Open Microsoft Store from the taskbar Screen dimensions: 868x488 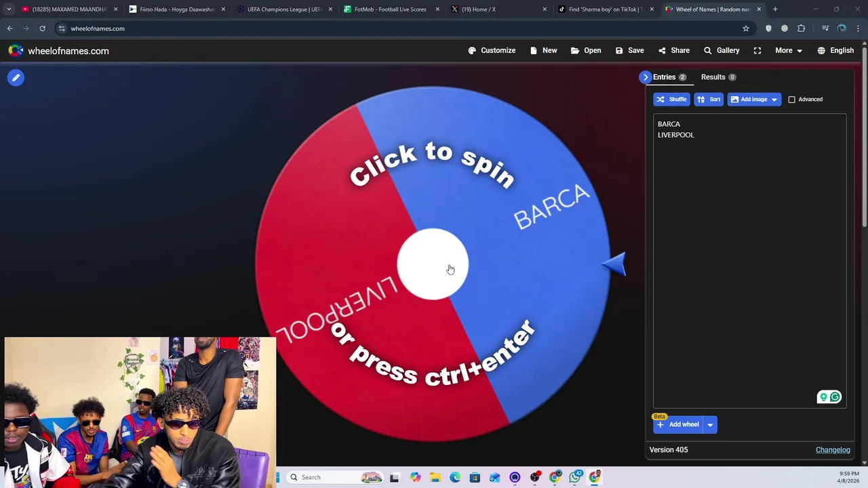click(x=475, y=477)
